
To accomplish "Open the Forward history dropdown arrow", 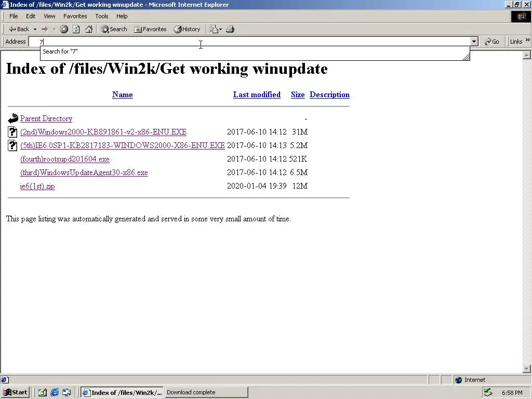I will (x=54, y=29).
